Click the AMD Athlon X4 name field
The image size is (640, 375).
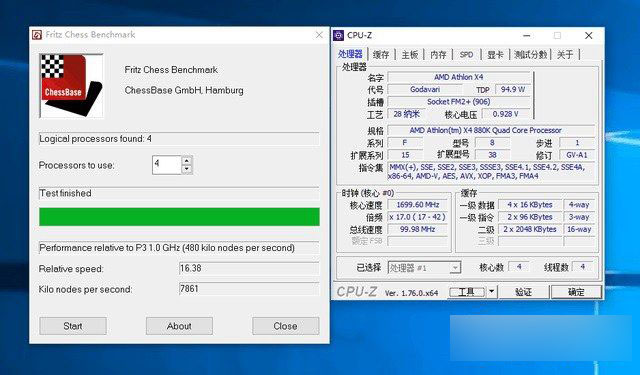pos(459,77)
